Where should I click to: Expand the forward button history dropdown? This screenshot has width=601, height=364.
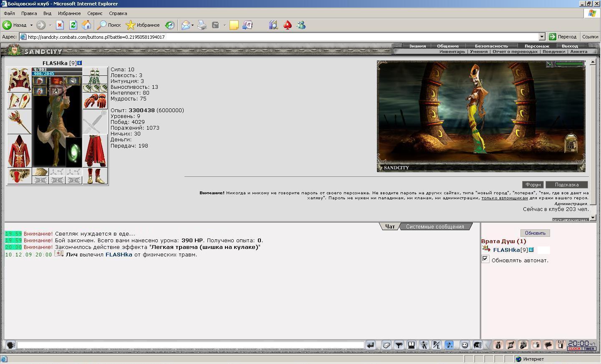tap(50, 25)
